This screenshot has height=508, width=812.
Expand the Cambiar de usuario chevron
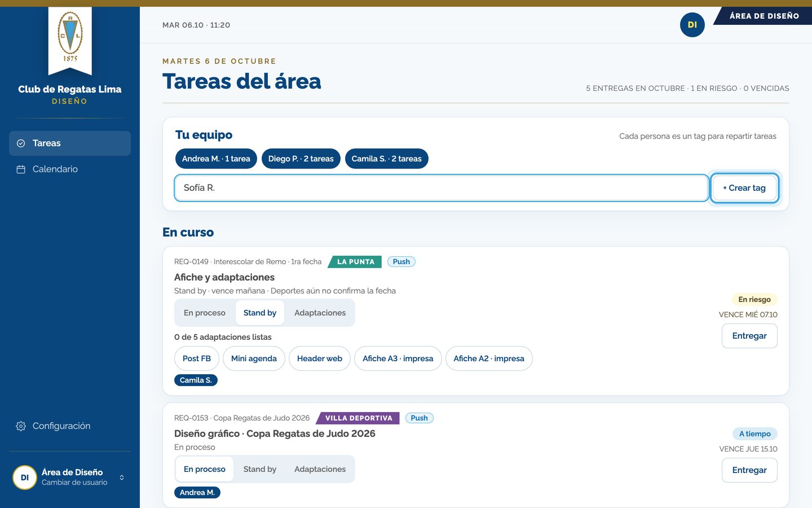tap(122, 478)
